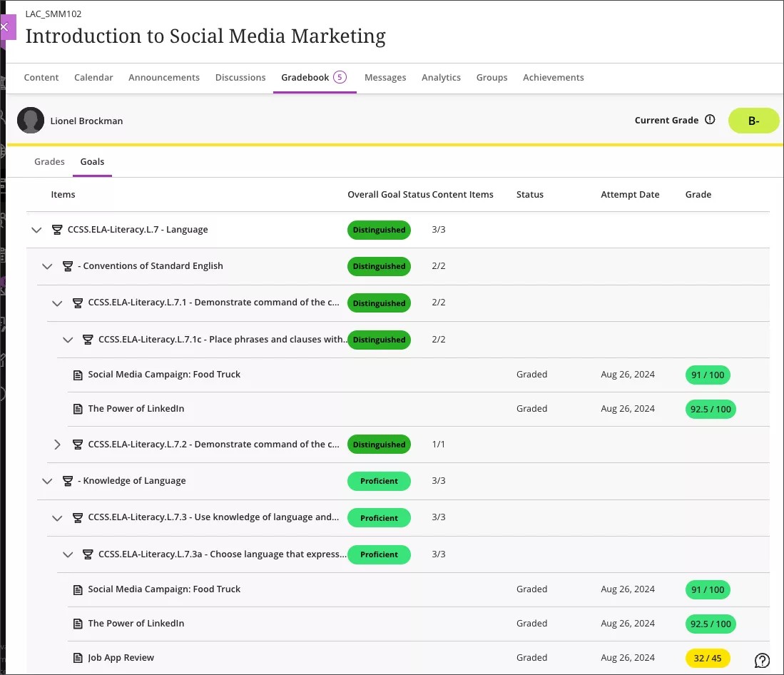The width and height of the screenshot is (784, 675).
Task: Click the trophy icon beside CCSS.ELA-Literacy.L.7.3a
Action: (x=88, y=554)
